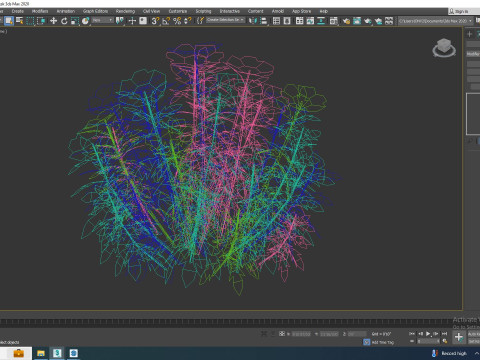
Task: Toggle Window/Crossing selection mode
Action: point(41,21)
